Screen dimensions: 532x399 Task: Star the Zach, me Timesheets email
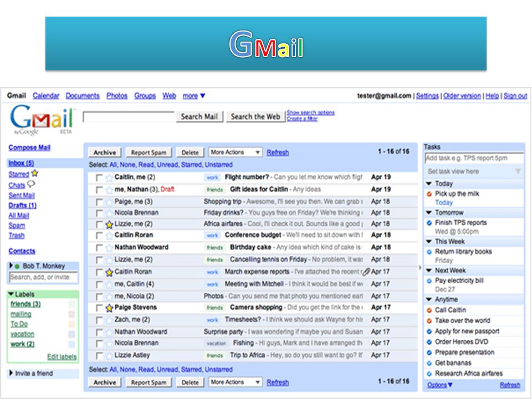(109, 320)
